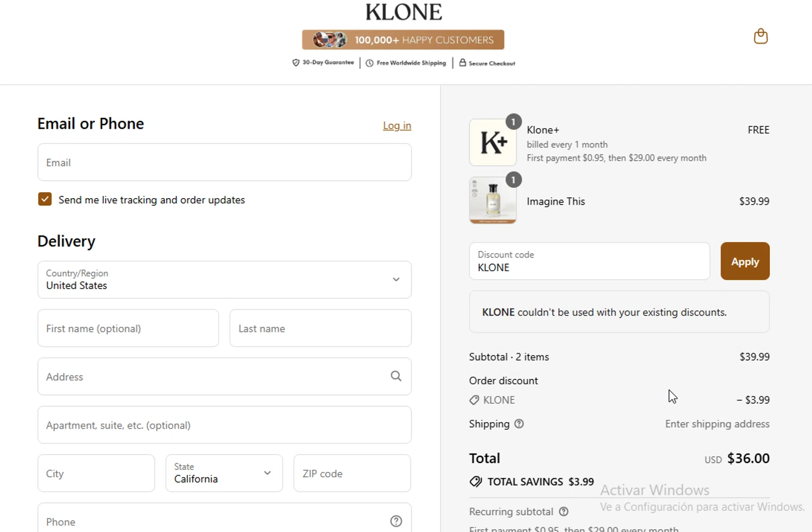Click the Total Savings tag icon
Image resolution: width=812 pixels, height=532 pixels.
click(475, 482)
